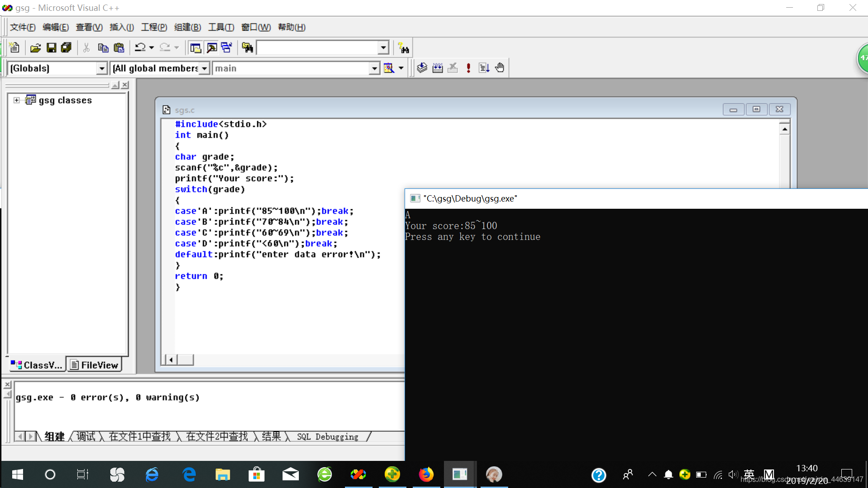The image size is (868, 488).
Task: Click the Save floppy disk icon
Action: 52,47
